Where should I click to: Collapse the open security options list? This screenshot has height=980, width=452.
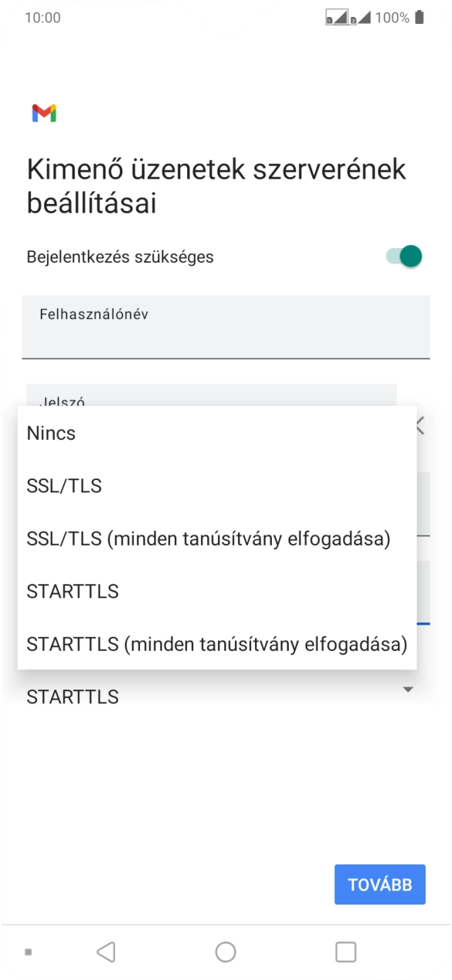point(408,690)
